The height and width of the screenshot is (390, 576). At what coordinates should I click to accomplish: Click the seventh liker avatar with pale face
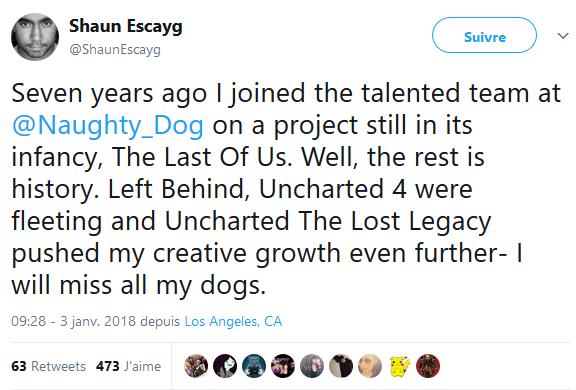[370, 366]
